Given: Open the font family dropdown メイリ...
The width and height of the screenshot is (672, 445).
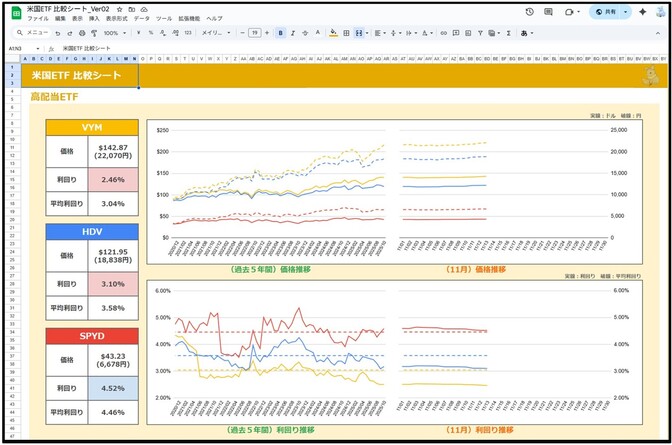Looking at the screenshot, I should pyautogui.click(x=216, y=33).
